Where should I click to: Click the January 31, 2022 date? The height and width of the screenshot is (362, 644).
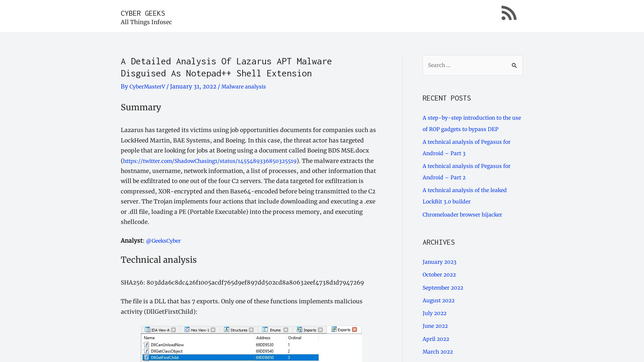(193, 86)
